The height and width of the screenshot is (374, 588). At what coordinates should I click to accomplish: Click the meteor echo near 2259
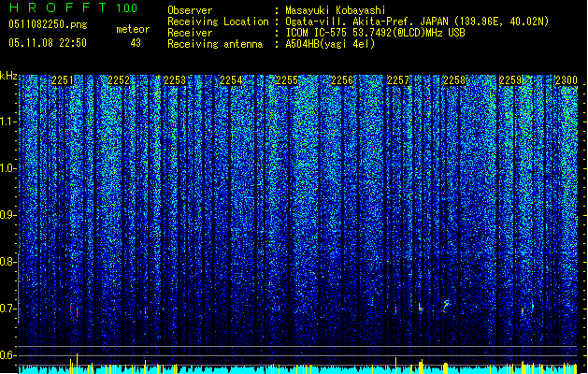tap(523, 310)
